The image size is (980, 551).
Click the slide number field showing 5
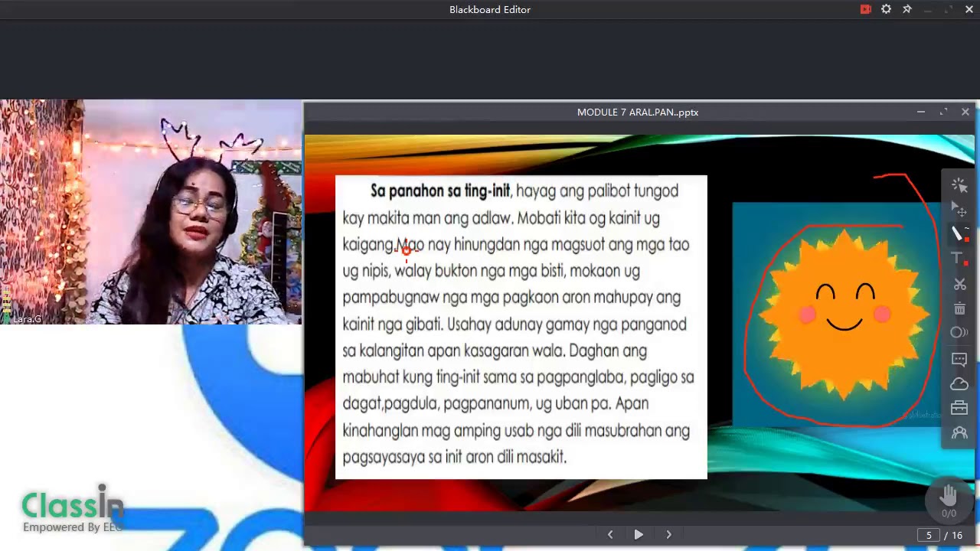click(x=929, y=535)
